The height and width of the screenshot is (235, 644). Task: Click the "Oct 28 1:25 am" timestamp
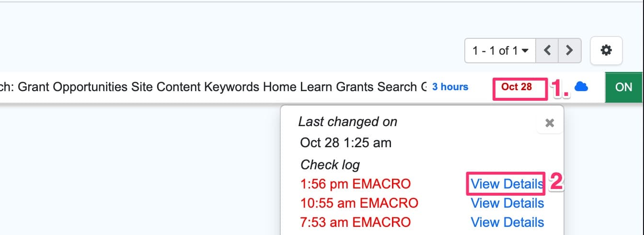coord(345,142)
